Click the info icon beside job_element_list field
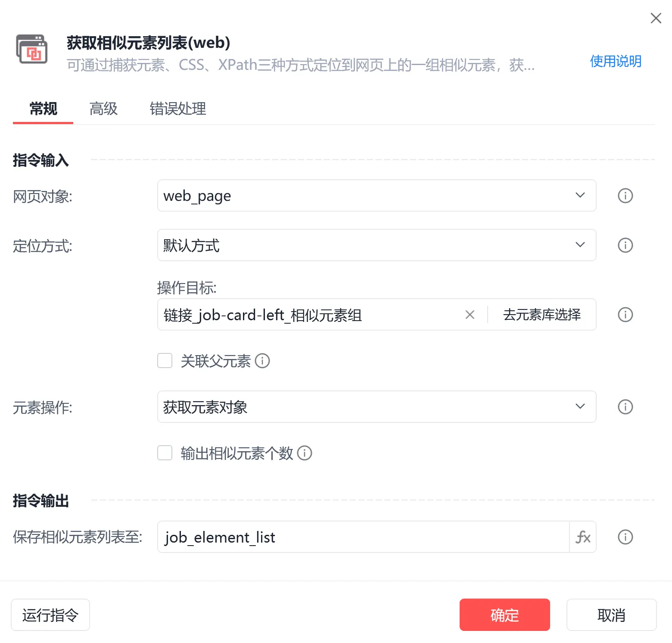 click(x=625, y=537)
